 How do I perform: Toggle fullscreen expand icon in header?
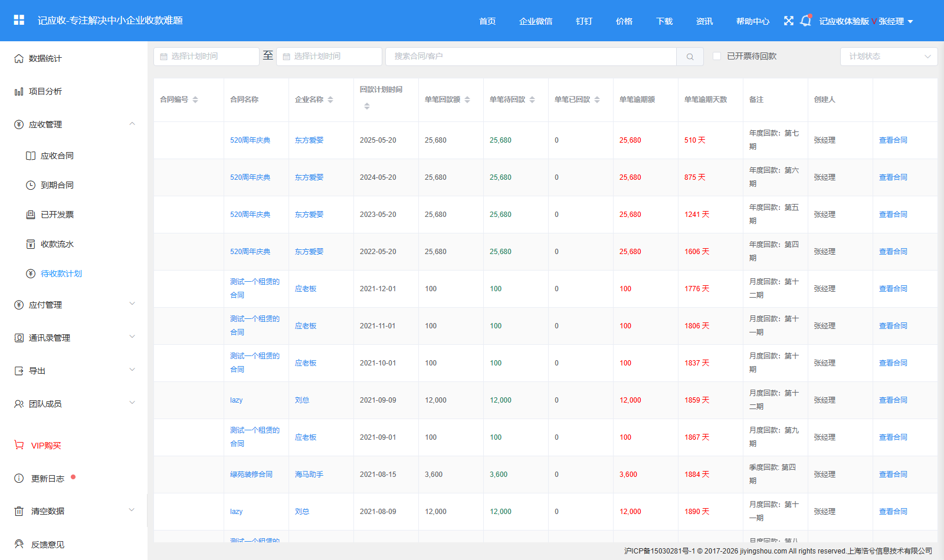pos(789,21)
